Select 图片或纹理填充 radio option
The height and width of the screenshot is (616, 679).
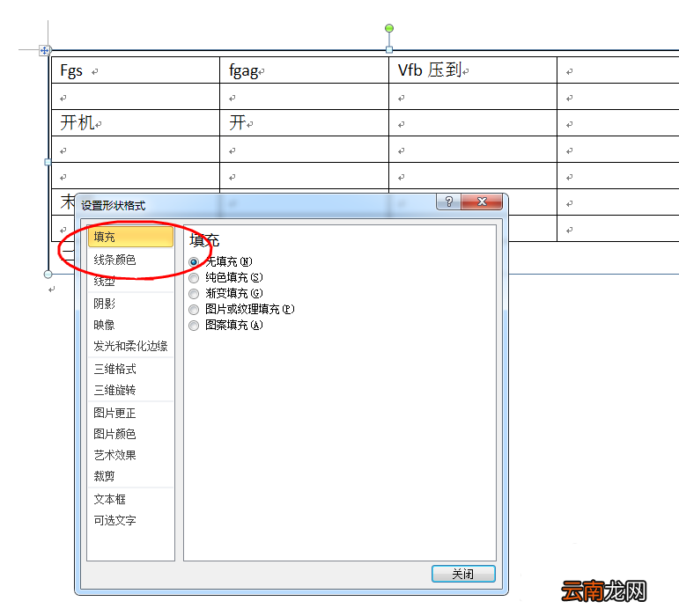[194, 310]
